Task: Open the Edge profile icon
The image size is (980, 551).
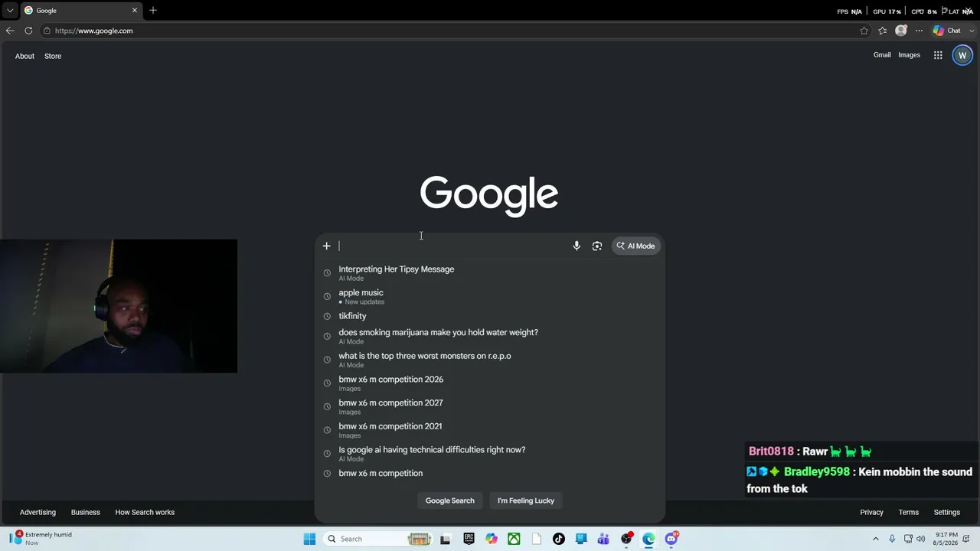Action: 901,31
